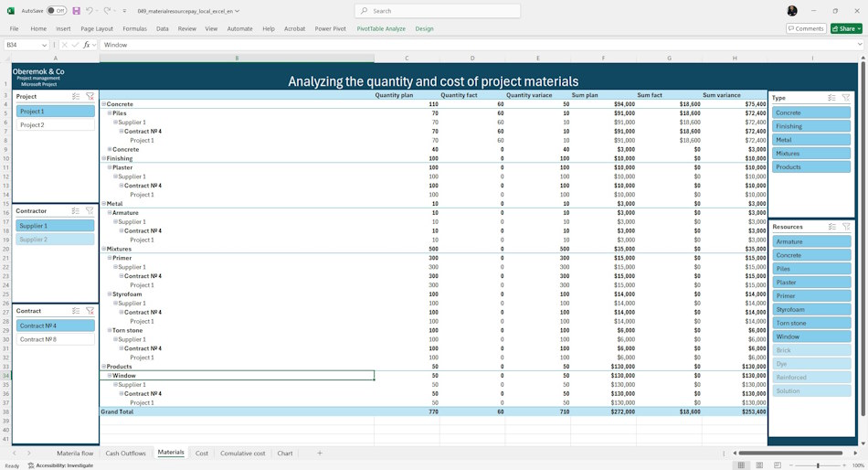Click the zoom out minus button
The image size is (868, 470).
pos(793,465)
